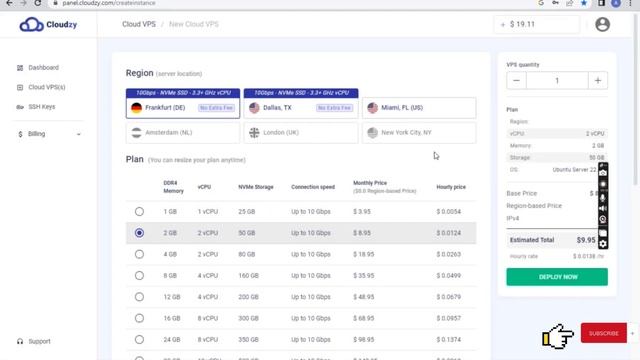
Task: Increase VPS quantity with plus button
Action: 598,80
